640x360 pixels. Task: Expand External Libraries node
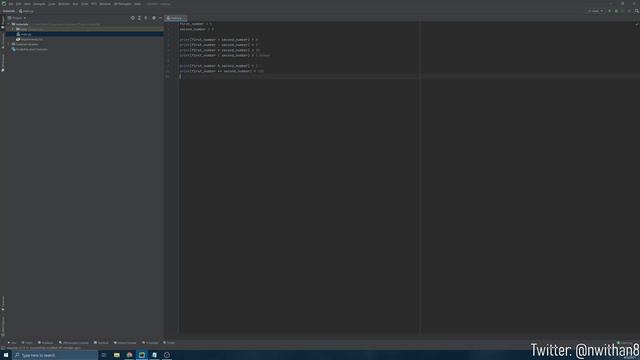click(9, 44)
